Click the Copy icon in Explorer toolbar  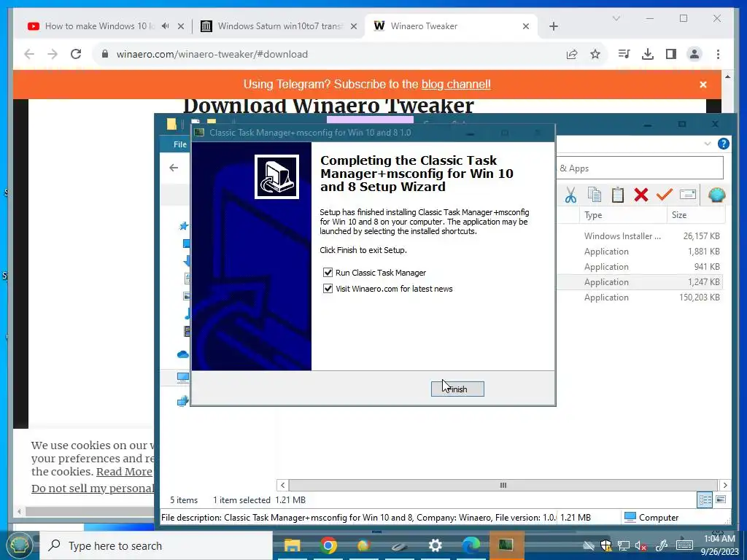[x=594, y=195]
